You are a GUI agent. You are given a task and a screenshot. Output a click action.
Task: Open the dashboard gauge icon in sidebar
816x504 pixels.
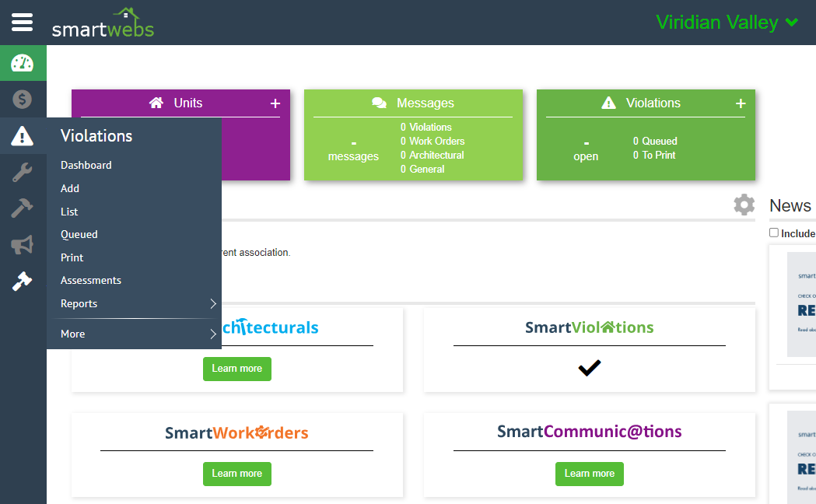23,63
